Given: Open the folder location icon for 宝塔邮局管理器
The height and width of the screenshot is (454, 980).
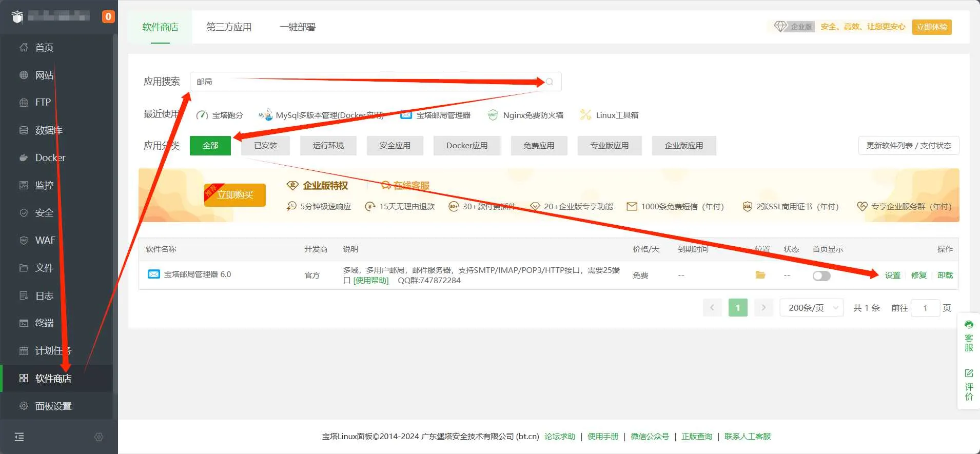Looking at the screenshot, I should pyautogui.click(x=760, y=275).
